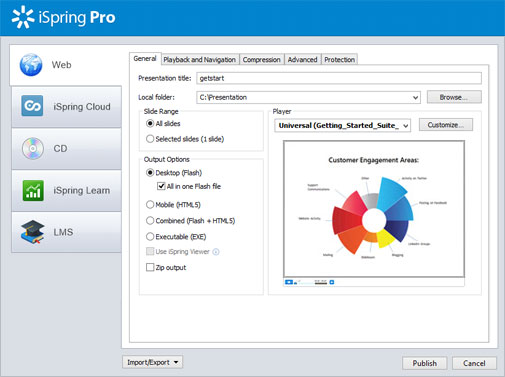This screenshot has width=505, height=377.
Task: Switch to the Compression tab
Action: click(x=262, y=60)
